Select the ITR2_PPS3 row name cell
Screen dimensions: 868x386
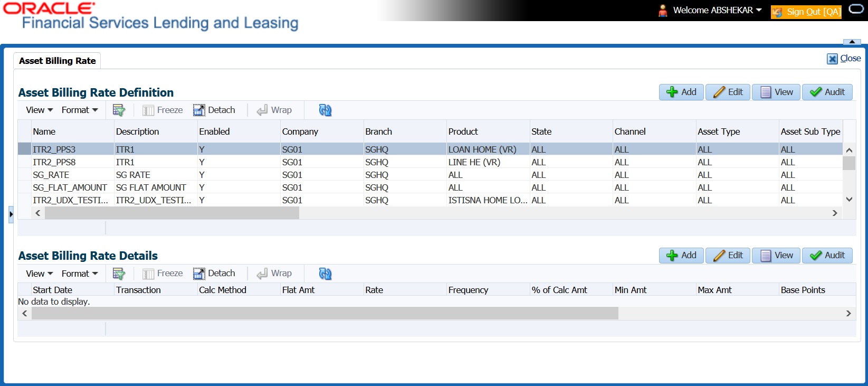[x=73, y=149]
